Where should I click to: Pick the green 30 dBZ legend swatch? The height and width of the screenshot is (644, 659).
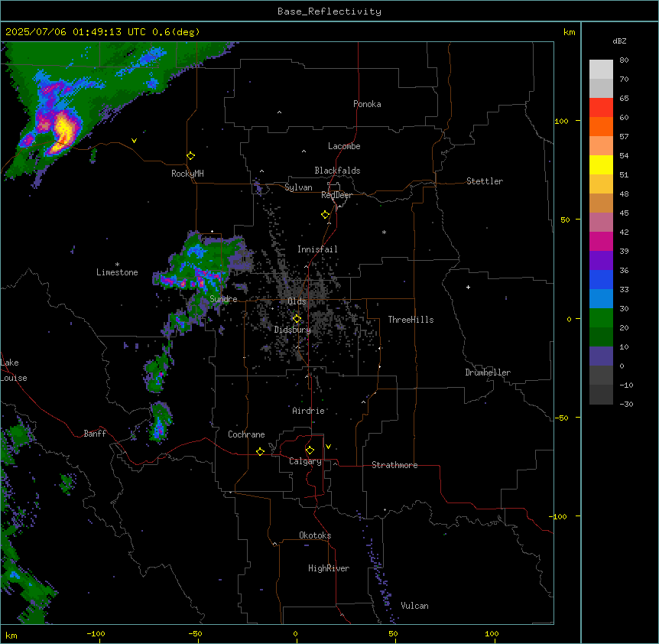coord(601,318)
